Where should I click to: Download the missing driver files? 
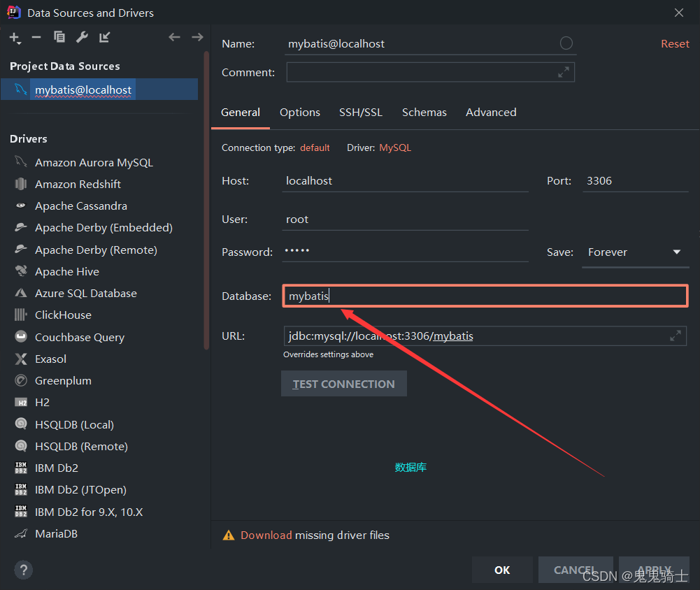click(266, 535)
